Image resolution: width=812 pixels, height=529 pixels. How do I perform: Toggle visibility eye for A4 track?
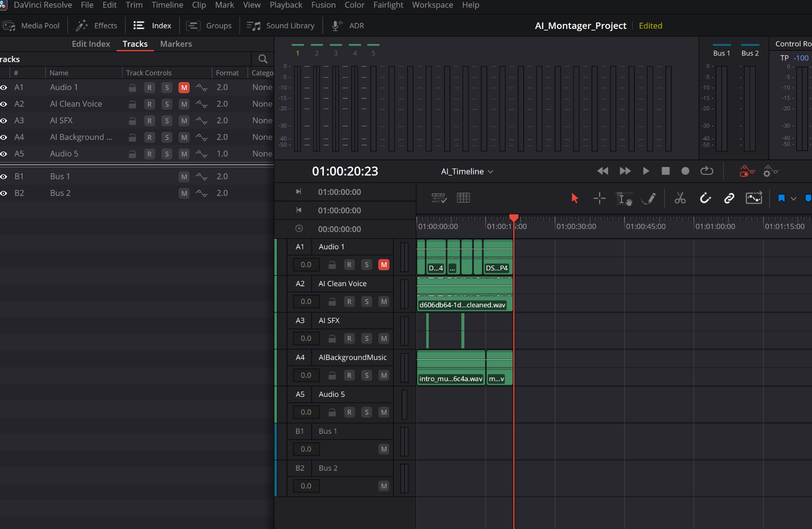pos(4,137)
